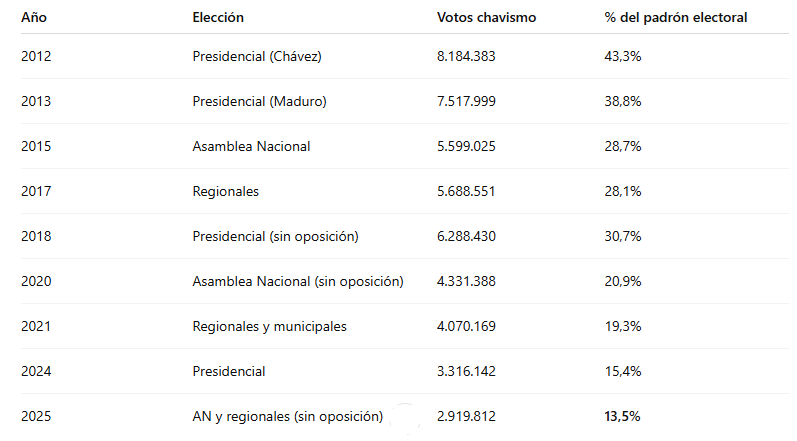797x441 pixels.
Task: Click the 2024 year cell
Action: pos(36,371)
